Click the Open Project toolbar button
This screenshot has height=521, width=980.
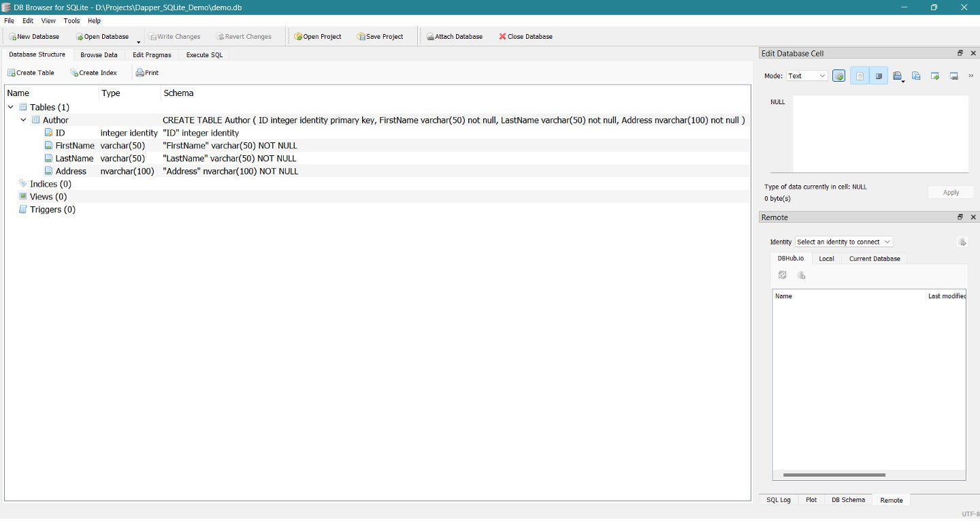(x=318, y=37)
